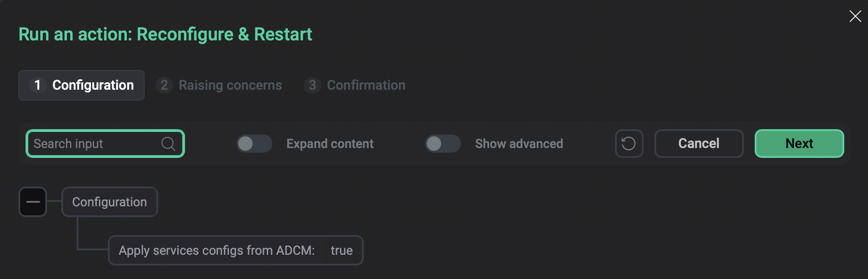Select the Configuration step tab
Screen dimensions: 868x279
click(x=81, y=85)
